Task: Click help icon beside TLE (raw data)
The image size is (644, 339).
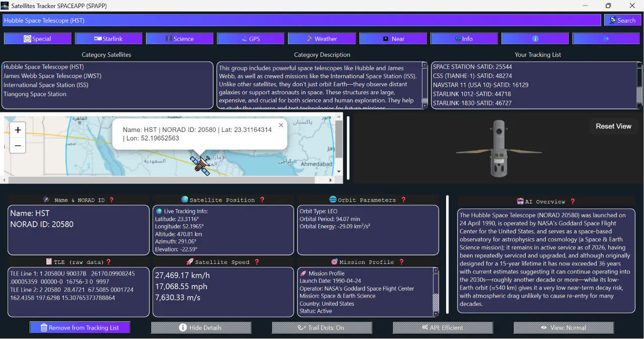Action: pyautogui.click(x=108, y=262)
